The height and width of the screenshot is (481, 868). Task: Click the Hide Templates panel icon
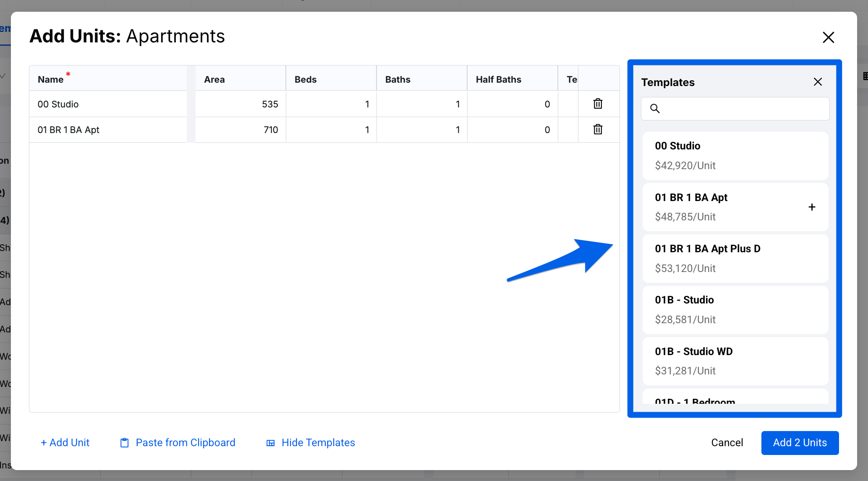(x=271, y=443)
